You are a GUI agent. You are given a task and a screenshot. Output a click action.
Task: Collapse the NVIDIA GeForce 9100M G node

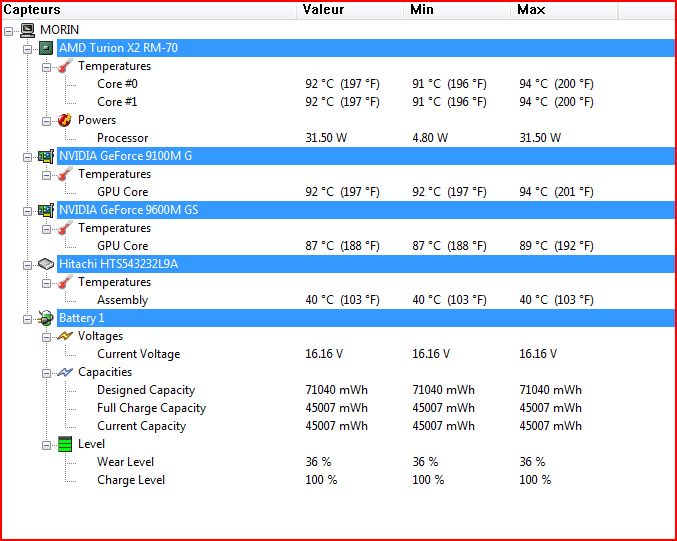(27, 157)
